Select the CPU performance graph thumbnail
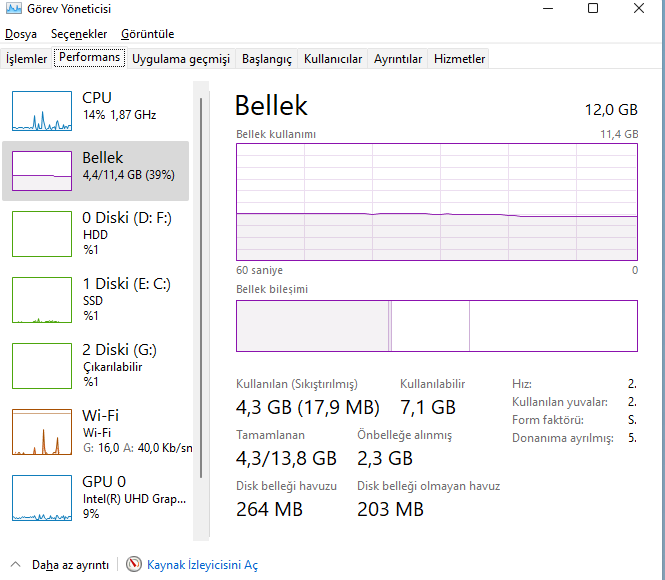 (42, 111)
